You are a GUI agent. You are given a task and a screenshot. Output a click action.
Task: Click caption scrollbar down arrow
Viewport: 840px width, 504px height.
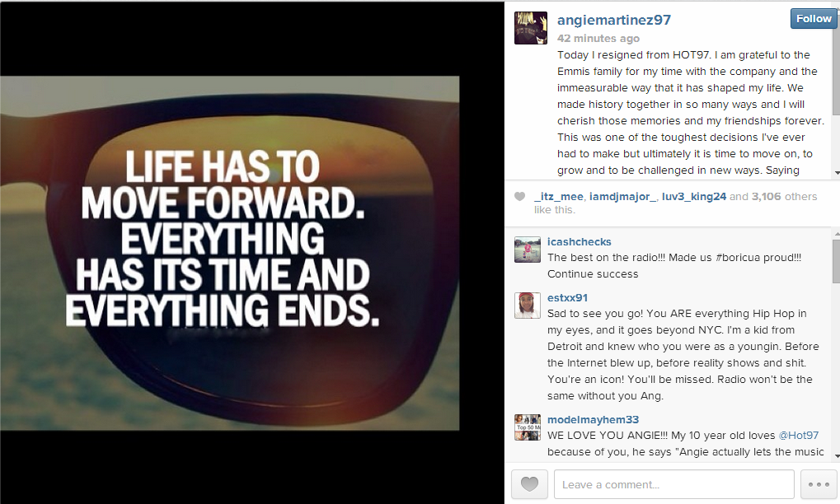coord(836,173)
